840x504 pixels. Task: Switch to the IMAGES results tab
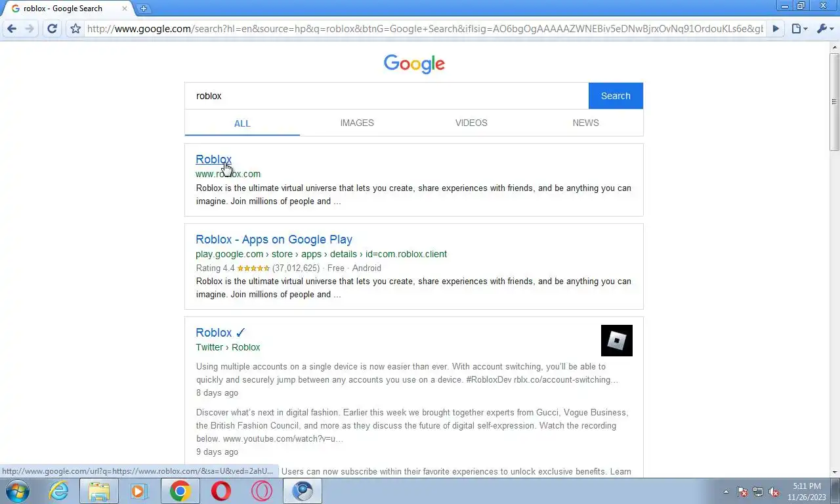pyautogui.click(x=357, y=123)
